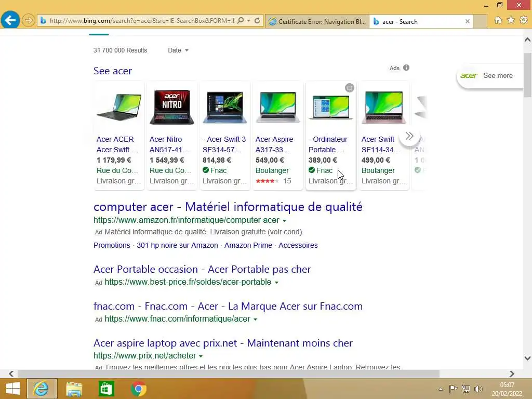532x399 pixels.
Task: Open the Acer Nitro AN517-41 title link
Action: (169, 144)
